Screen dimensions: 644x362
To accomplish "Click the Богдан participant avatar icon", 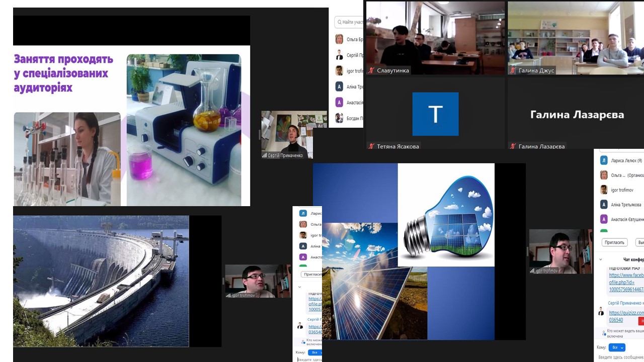I will (x=339, y=118).
